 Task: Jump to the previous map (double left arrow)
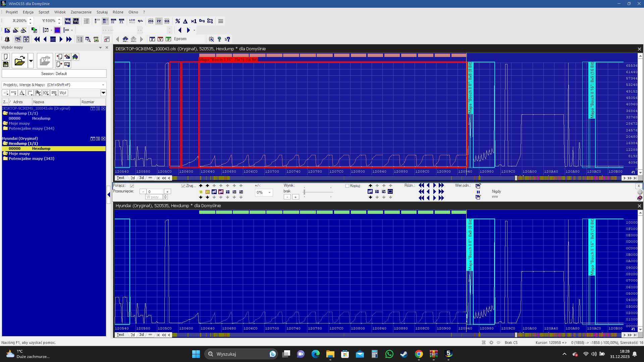point(37,39)
